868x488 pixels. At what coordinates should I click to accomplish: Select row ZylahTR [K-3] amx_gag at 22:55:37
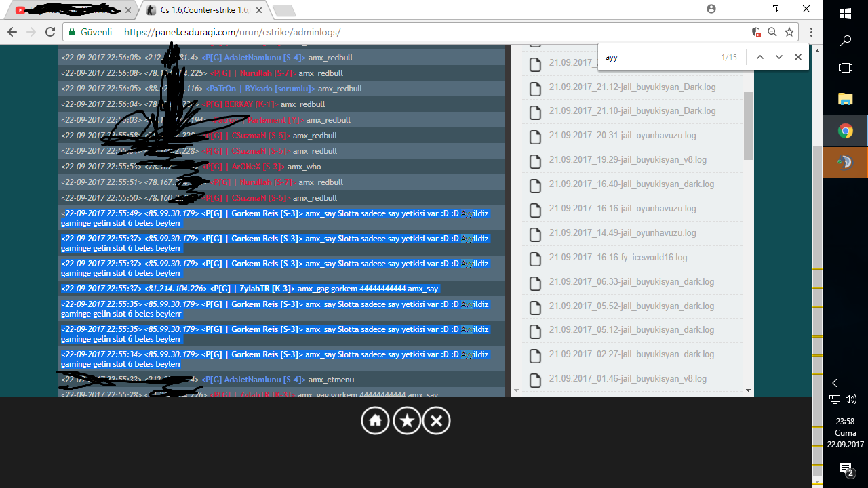pyautogui.click(x=281, y=289)
